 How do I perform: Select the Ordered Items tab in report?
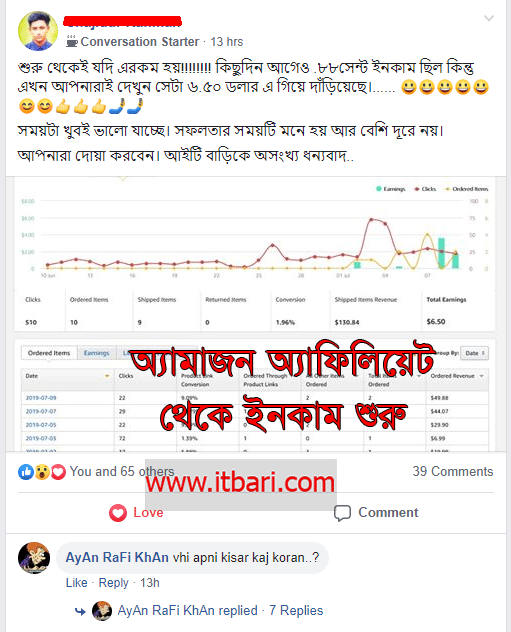(x=49, y=353)
